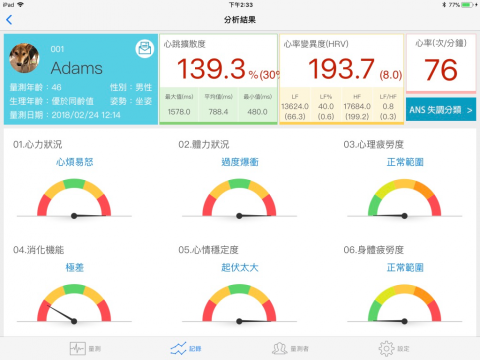
Task: Tap the battery indicator in status bar
Action: click(467, 5)
